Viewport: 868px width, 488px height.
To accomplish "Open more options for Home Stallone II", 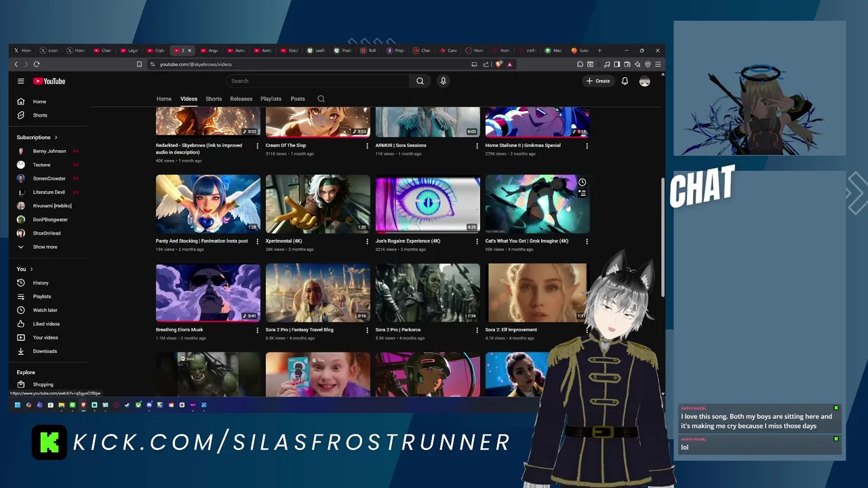I will 587,146.
